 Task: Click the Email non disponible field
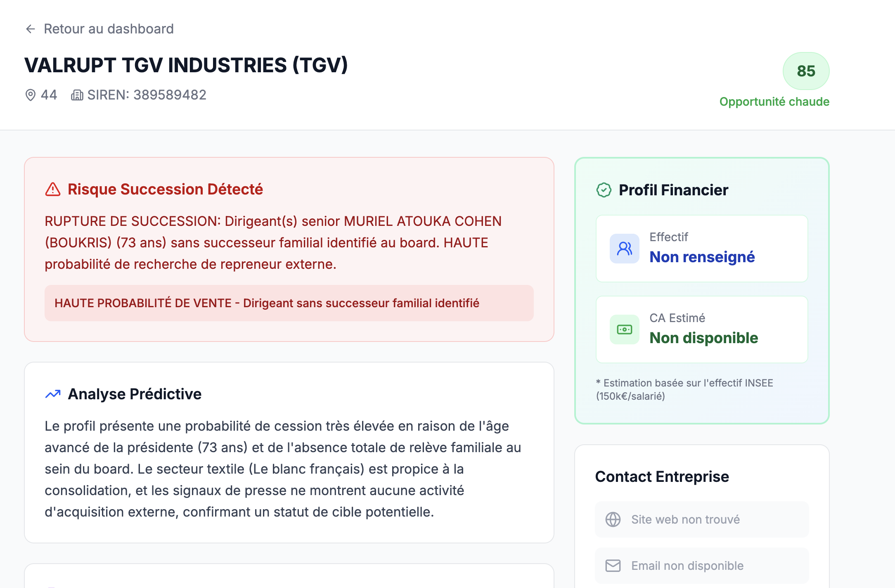[x=702, y=566]
